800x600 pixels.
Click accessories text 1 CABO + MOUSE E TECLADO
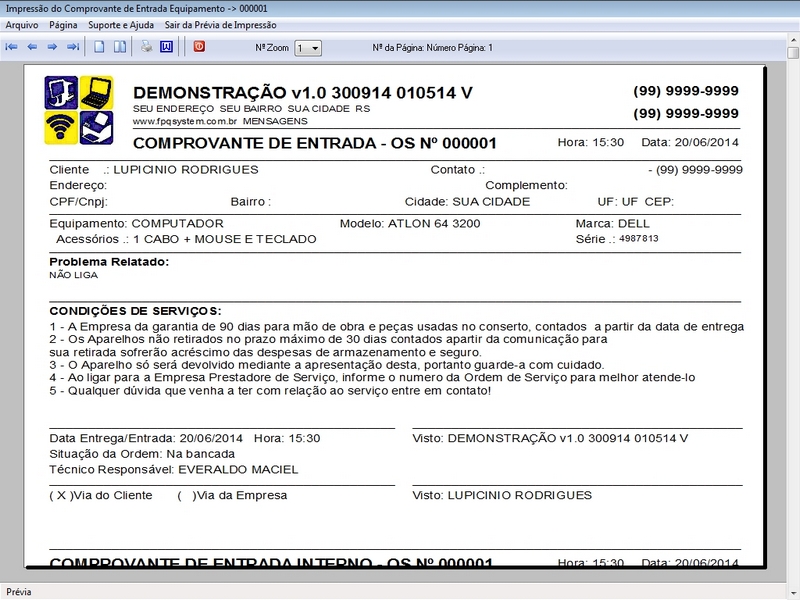click(224, 239)
